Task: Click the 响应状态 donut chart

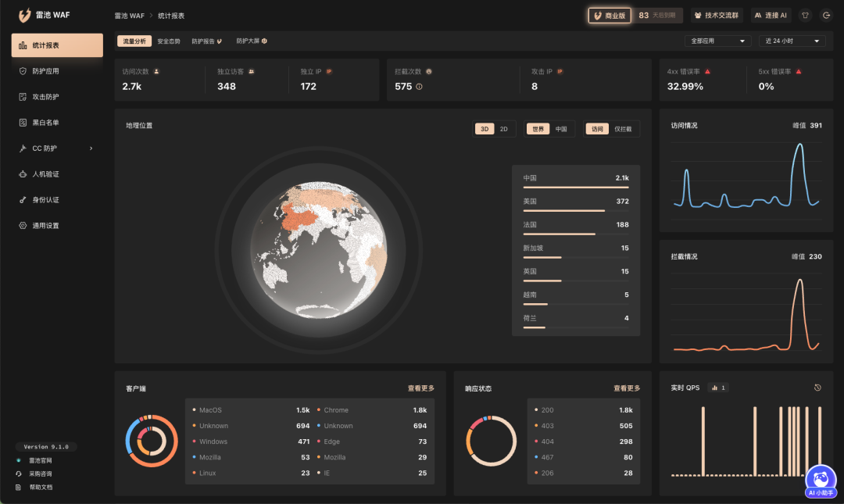Action: [491, 441]
